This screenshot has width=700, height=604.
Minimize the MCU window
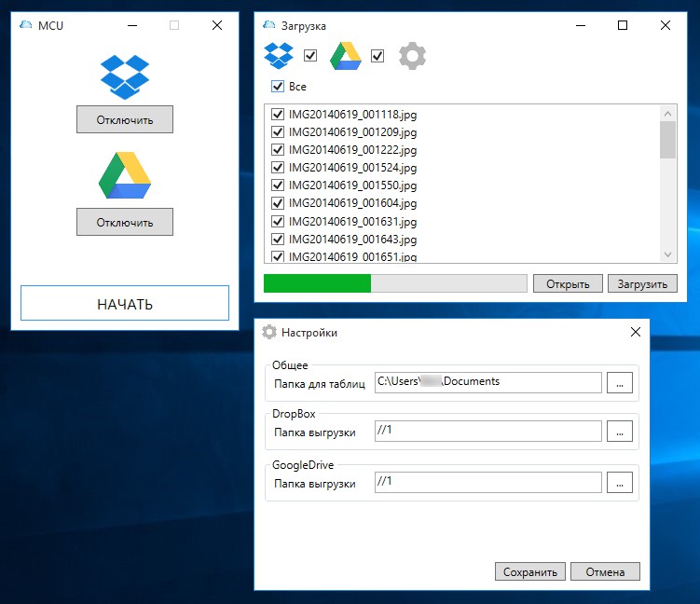(132, 25)
